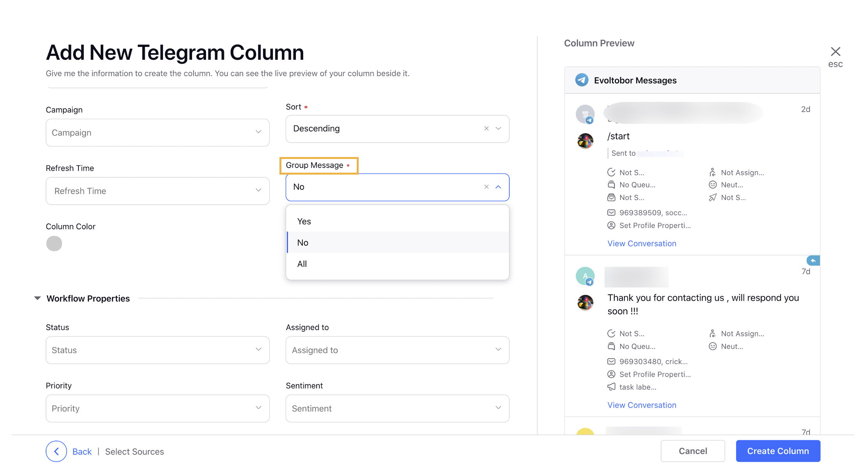
Task: Select All option in Group Message menu
Action: click(x=301, y=263)
